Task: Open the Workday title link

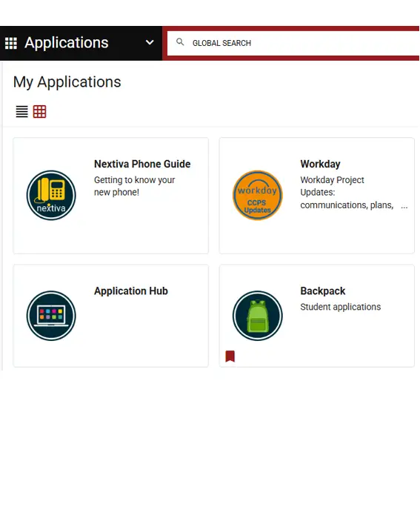Action: pyautogui.click(x=320, y=164)
